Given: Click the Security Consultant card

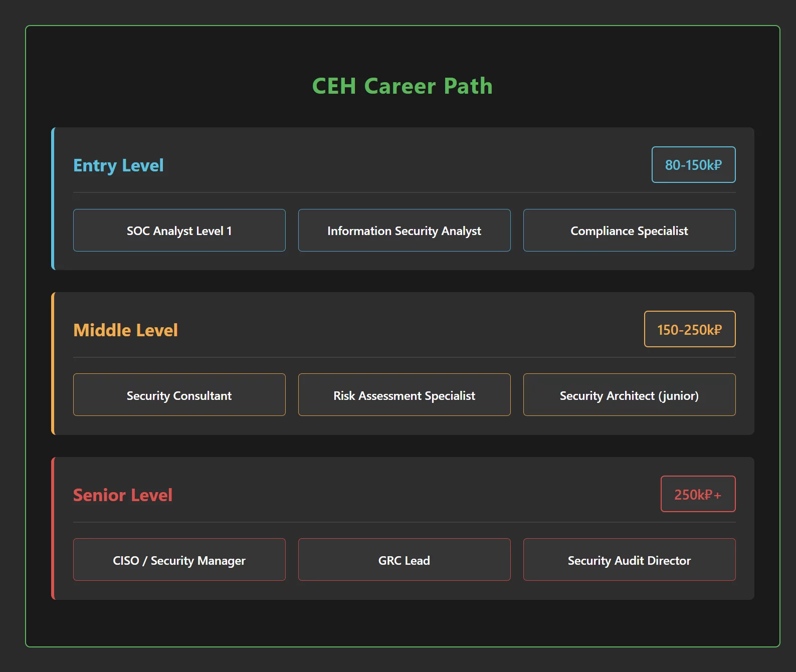Looking at the screenshot, I should 179,395.
